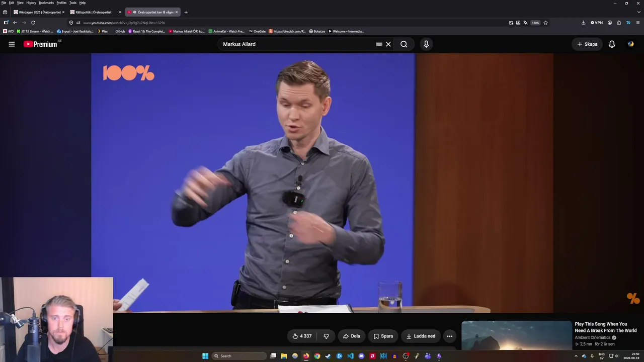Open the Firefox View button

point(5,12)
